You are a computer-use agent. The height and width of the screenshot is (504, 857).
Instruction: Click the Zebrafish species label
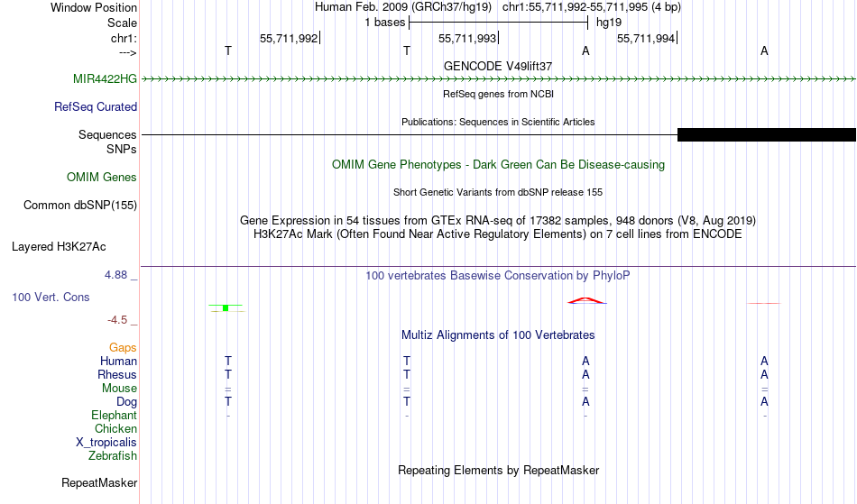click(x=113, y=455)
